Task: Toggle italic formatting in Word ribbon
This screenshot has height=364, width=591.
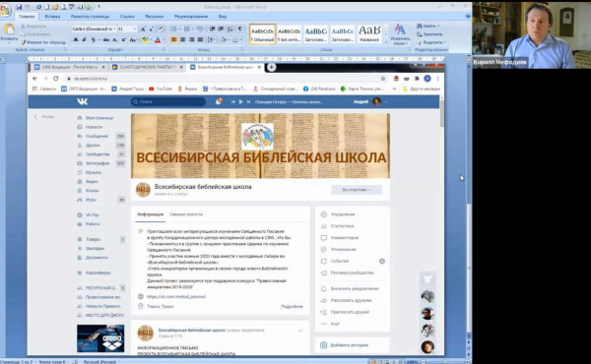Action: coord(84,40)
